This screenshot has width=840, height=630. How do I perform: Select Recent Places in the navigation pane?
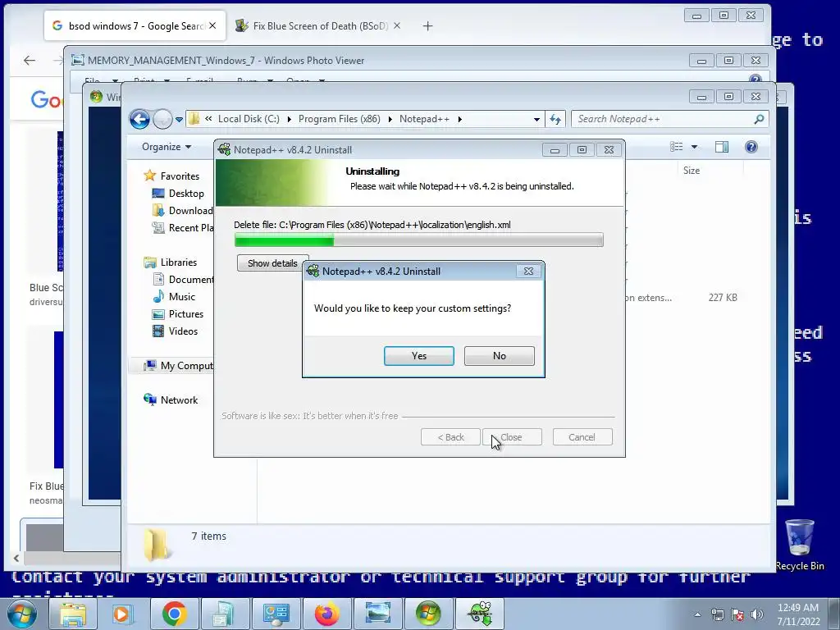pyautogui.click(x=183, y=228)
